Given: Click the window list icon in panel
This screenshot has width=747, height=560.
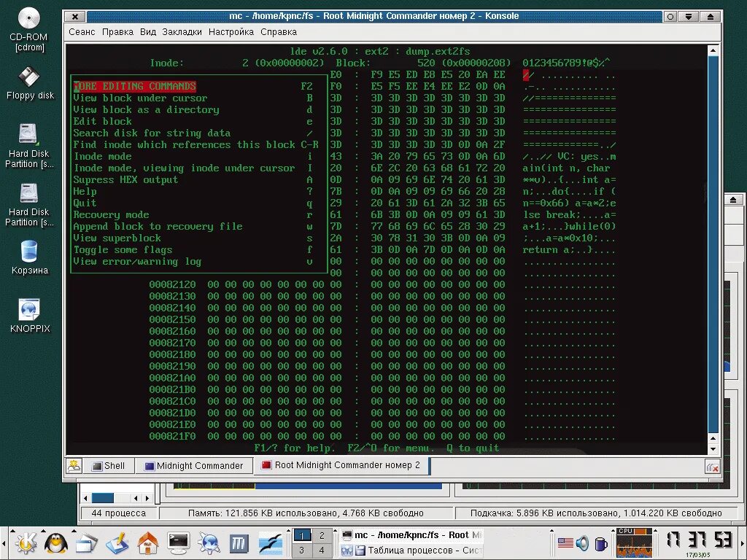Looking at the screenshot, I should (87, 542).
